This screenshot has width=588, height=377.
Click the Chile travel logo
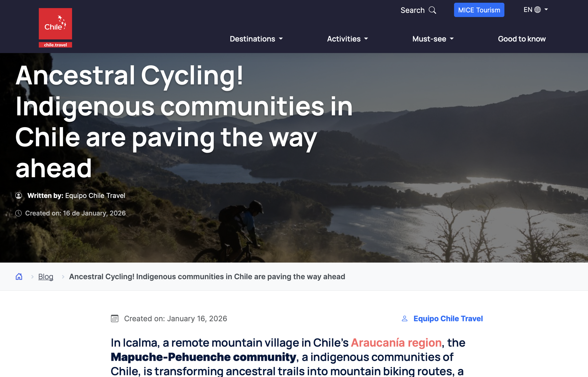click(55, 28)
